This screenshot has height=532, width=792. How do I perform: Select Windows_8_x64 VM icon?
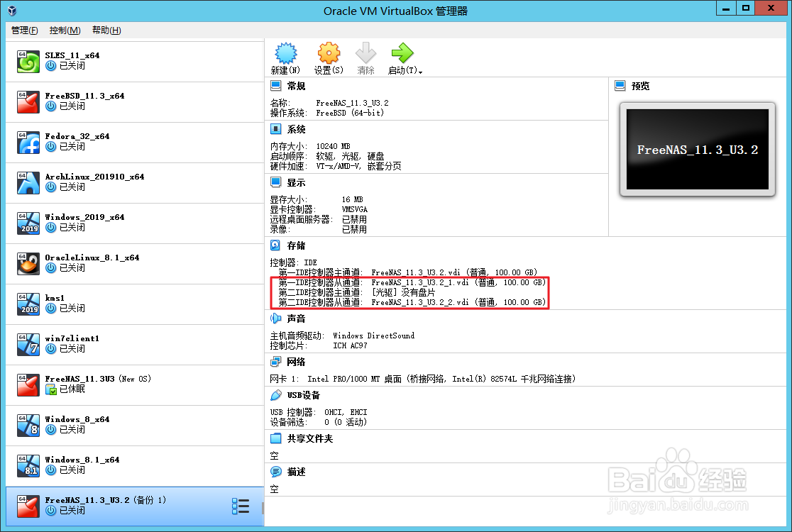[x=28, y=425]
